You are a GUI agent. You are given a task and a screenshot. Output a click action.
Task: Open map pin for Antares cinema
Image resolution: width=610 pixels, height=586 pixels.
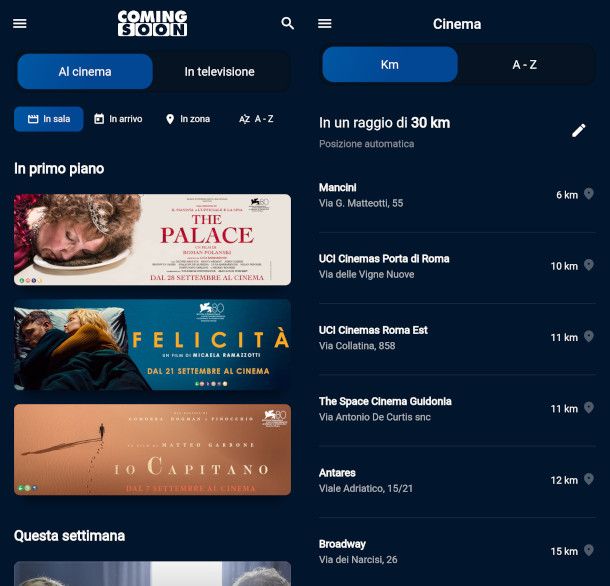[589, 479]
